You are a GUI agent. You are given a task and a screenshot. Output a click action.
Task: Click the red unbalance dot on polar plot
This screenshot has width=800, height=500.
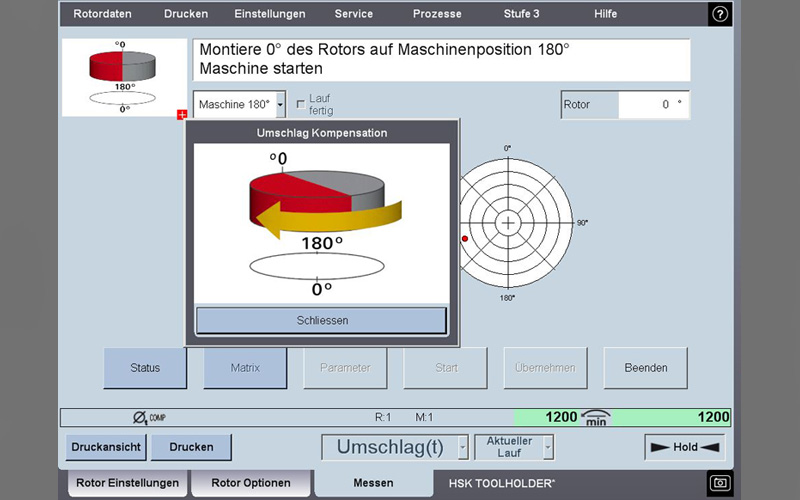464,238
